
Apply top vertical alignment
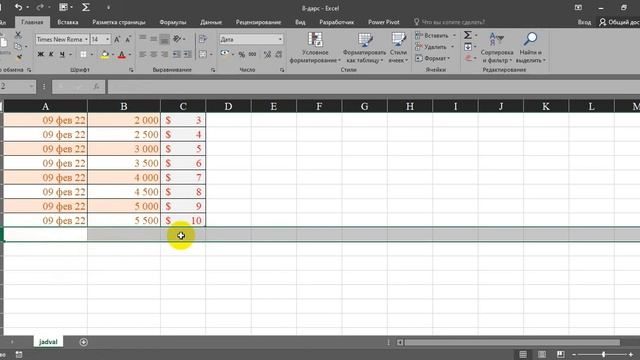coord(142,39)
